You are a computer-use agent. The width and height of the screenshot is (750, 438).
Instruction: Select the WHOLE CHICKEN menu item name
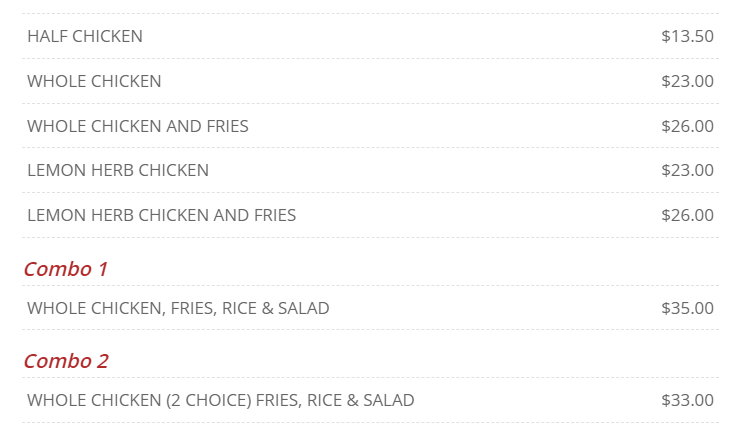(x=94, y=82)
